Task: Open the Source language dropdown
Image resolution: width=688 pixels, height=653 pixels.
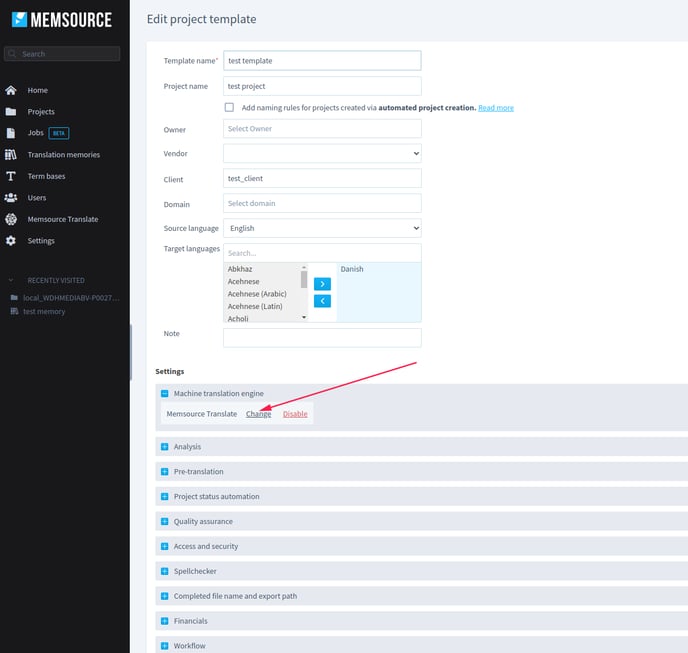Action: coord(322,228)
